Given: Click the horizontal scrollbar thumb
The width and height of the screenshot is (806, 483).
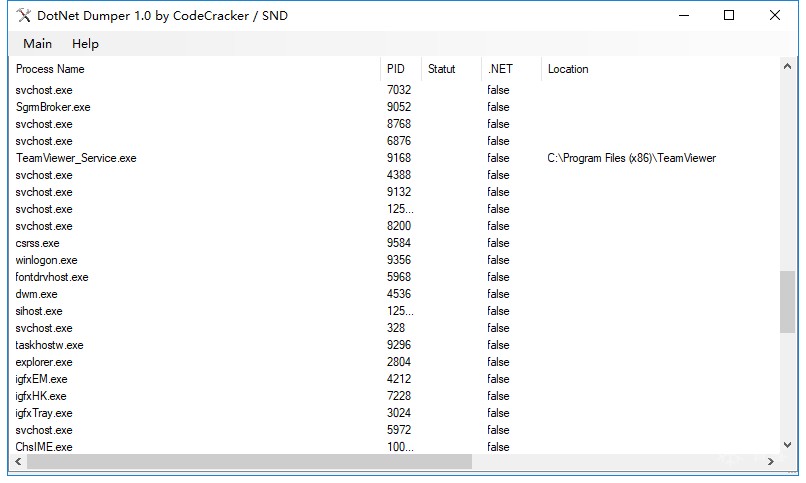Looking at the screenshot, I should coord(249,461).
